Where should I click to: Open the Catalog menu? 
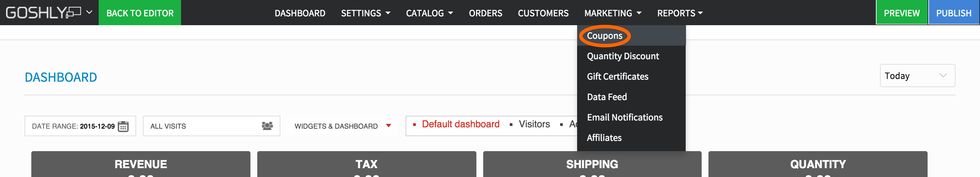coord(429,13)
